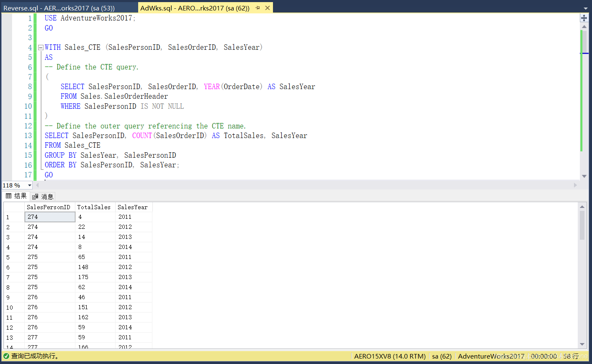
Task: Click the editor vertical scrollbar up arrow
Action: pos(584,26)
